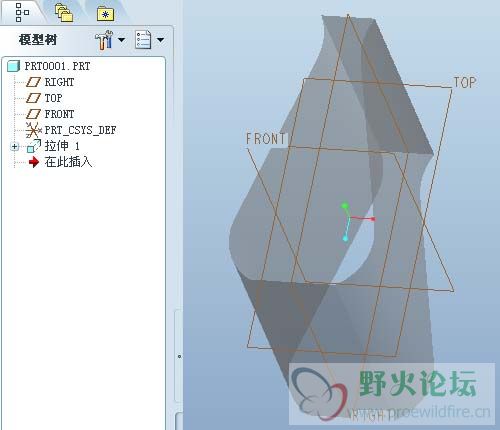The height and width of the screenshot is (430, 500).
Task: Open the Folder Browser tab
Action: pos(64,13)
